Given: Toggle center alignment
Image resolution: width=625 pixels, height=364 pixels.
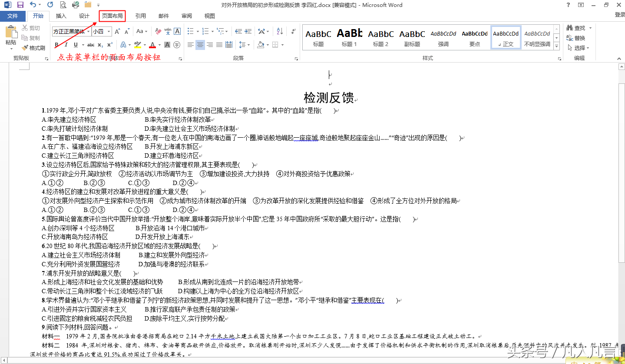Looking at the screenshot, I should point(200,45).
